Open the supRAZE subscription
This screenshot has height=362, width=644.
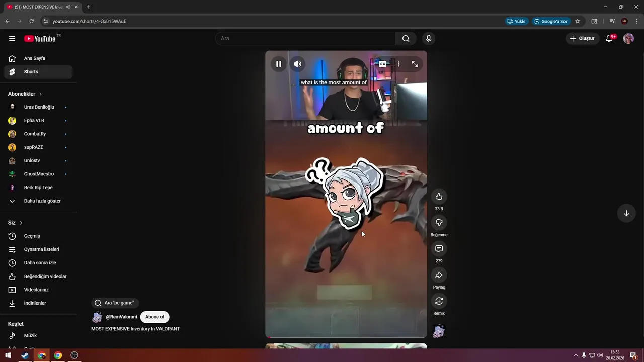coord(38,147)
